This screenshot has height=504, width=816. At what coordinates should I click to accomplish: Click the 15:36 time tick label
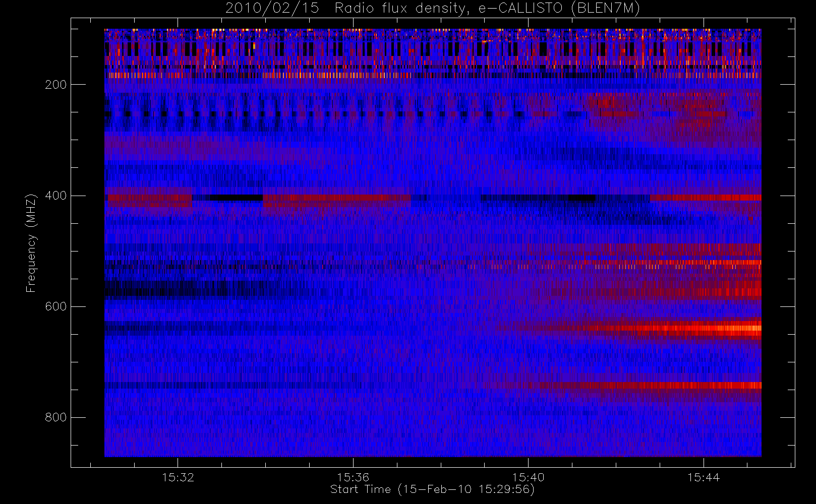[353, 477]
